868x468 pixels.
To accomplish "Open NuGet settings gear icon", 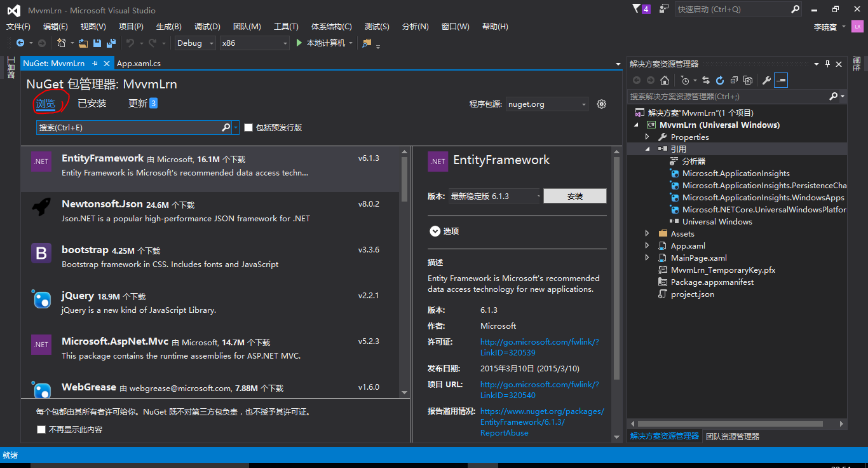I will (602, 104).
